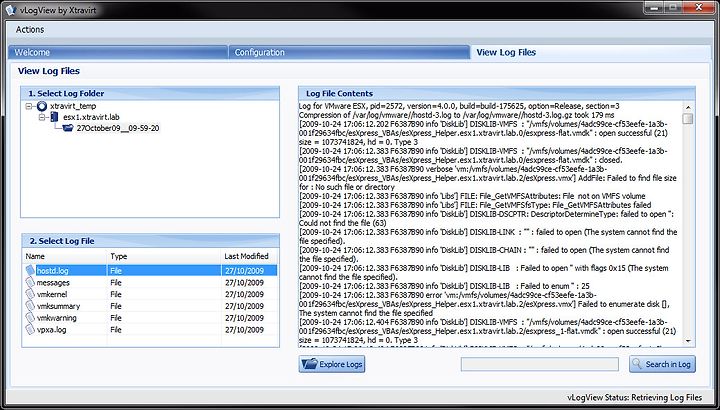Click the hostd.log file icon

pyautogui.click(x=30, y=270)
